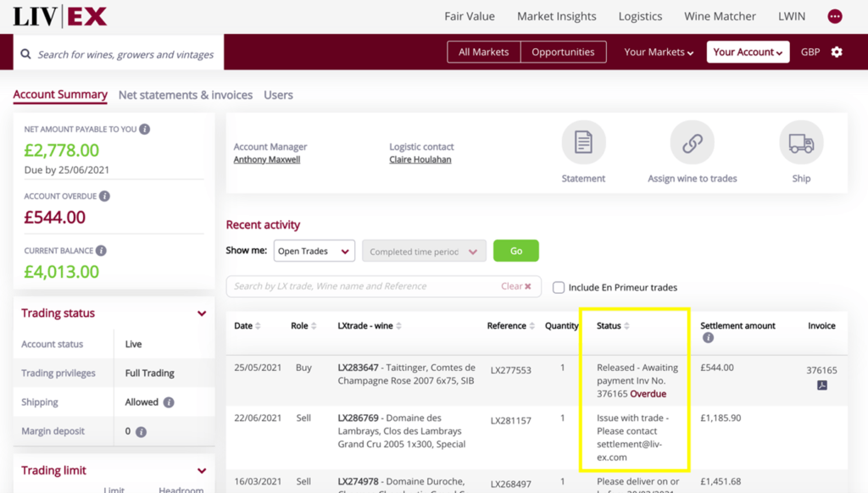Click the £4,013.00 current balance
Image resolution: width=868 pixels, height=493 pixels.
[x=61, y=272]
